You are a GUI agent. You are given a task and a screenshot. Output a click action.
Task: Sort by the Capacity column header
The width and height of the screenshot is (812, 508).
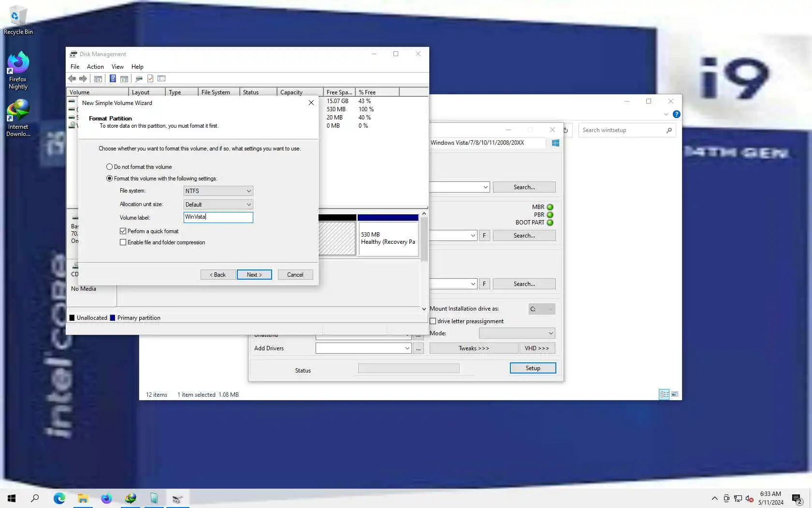(x=300, y=92)
